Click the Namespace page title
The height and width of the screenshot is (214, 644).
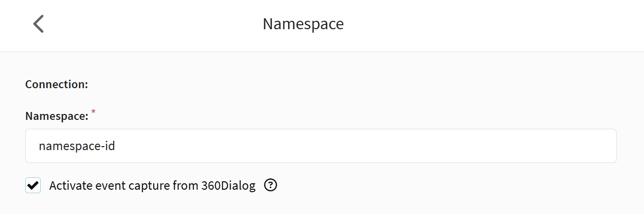pos(303,24)
